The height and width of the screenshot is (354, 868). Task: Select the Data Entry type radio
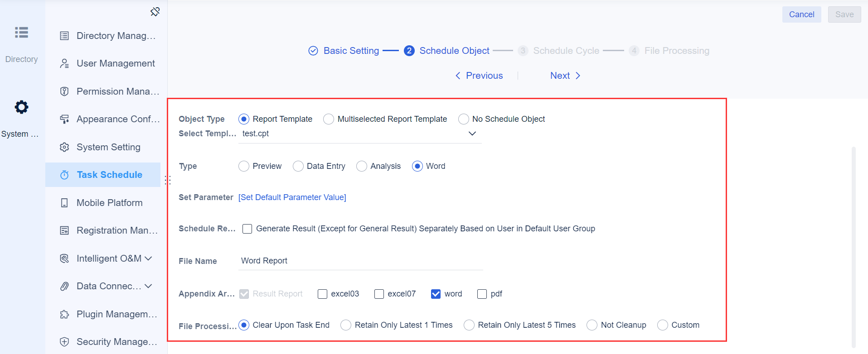(298, 166)
